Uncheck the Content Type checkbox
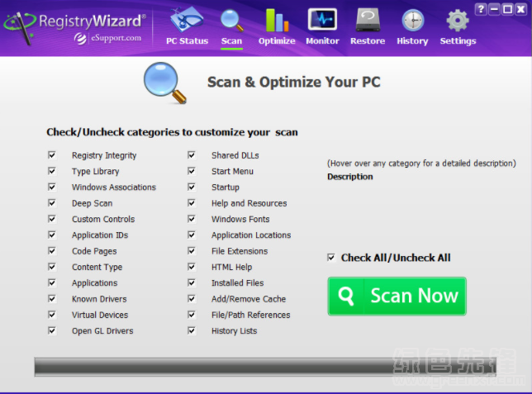 52,267
